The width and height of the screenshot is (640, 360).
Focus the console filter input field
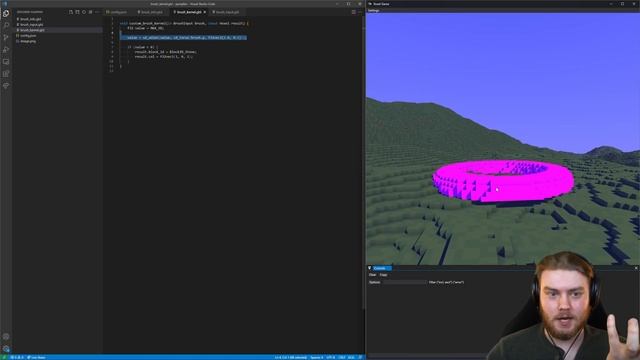[404, 282]
